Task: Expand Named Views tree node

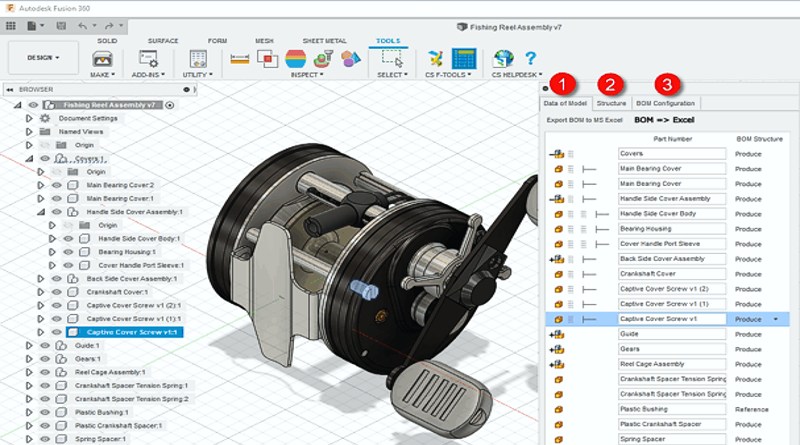Action: [x=29, y=132]
